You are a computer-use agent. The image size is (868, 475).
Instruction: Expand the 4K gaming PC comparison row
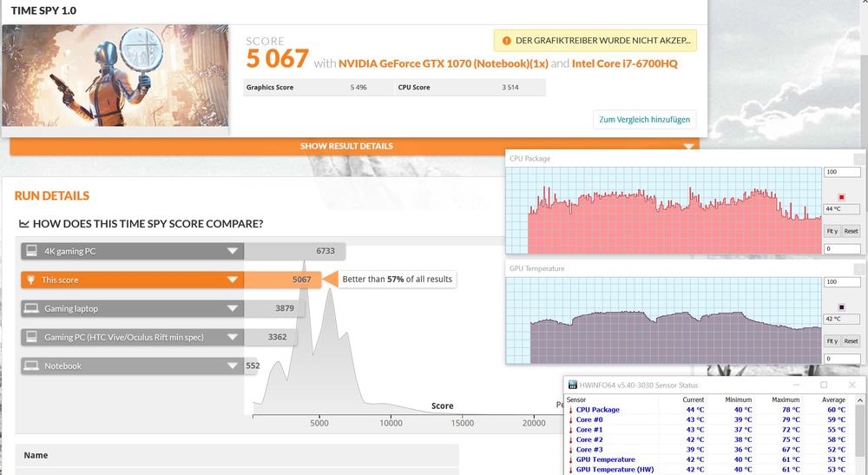click(x=232, y=251)
